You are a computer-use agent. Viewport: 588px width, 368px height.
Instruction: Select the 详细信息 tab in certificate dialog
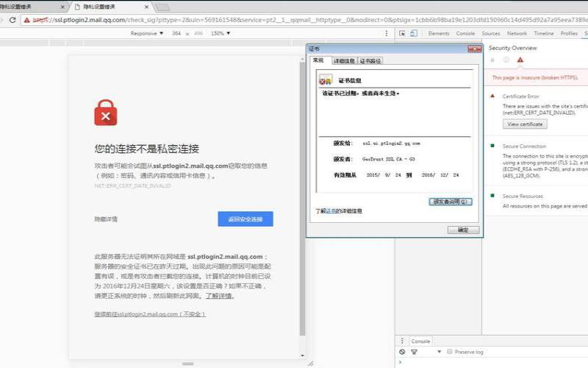(x=344, y=61)
